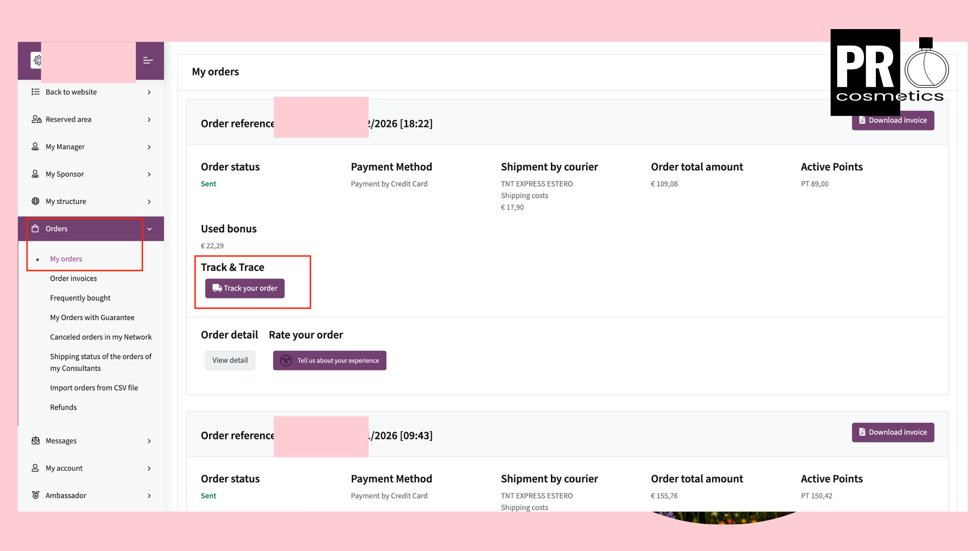
Task: Click the Ambassador medal icon
Action: 36,495
